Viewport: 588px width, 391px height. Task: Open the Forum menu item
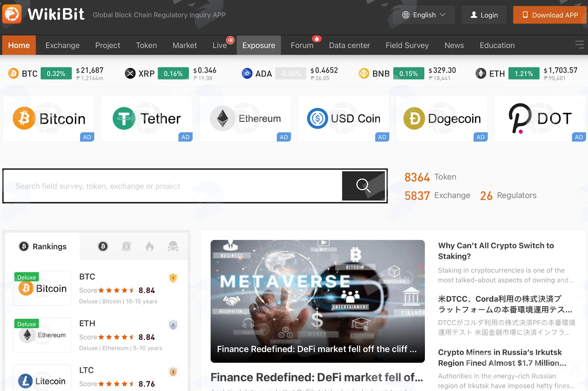[x=302, y=45]
